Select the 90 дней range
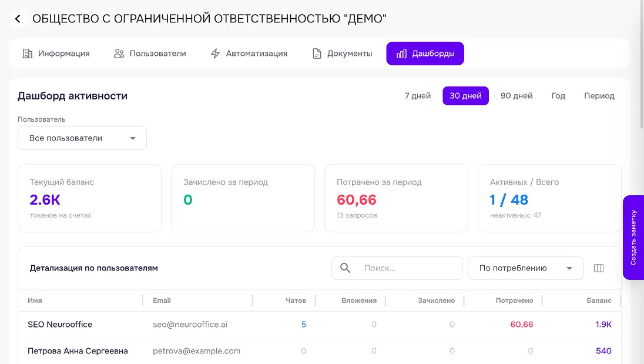 point(516,96)
